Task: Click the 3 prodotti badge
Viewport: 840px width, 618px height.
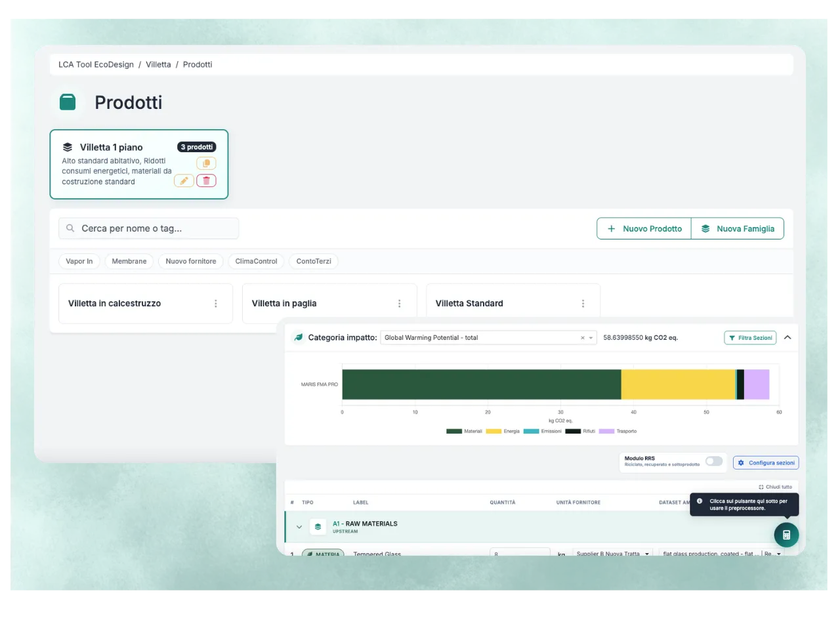Action: 197,147
